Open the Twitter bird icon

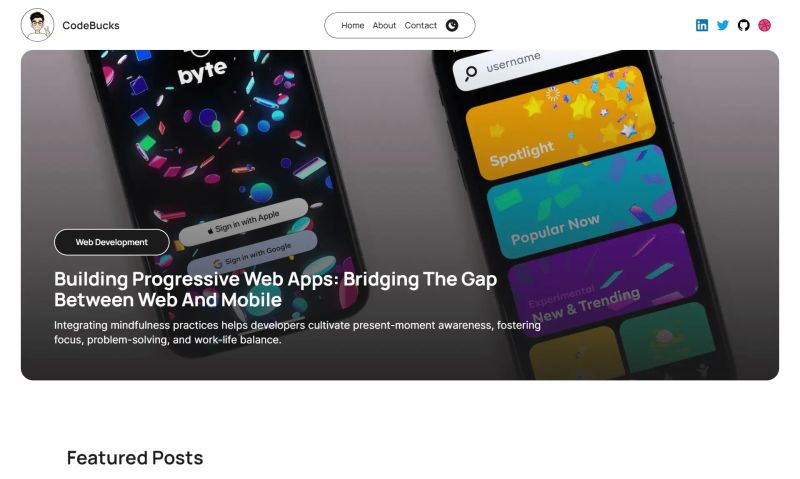[x=722, y=25]
